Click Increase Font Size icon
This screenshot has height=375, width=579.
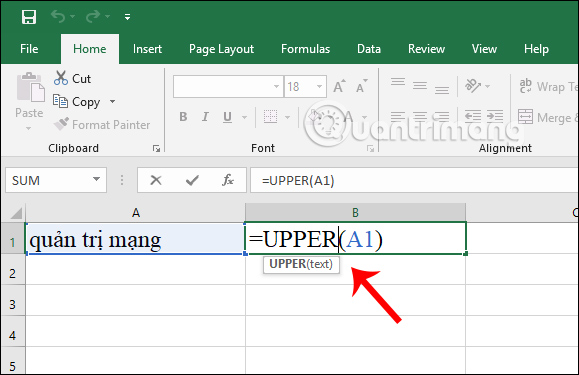[339, 86]
